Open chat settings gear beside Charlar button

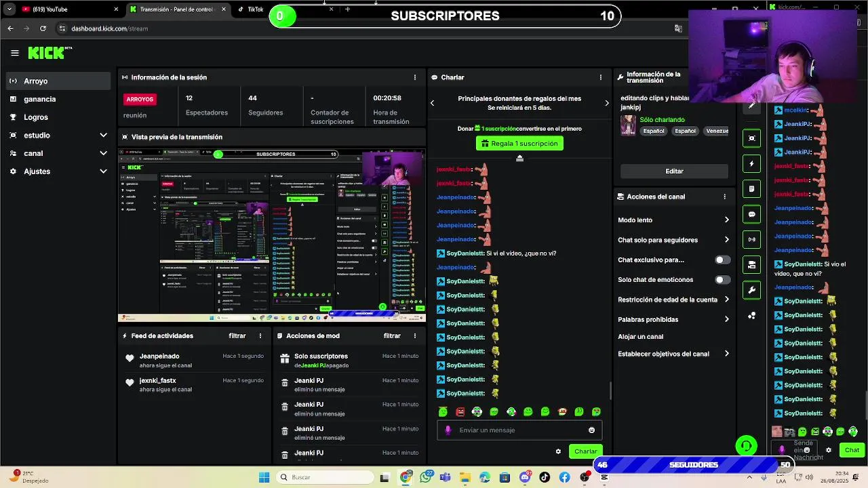[558, 451]
